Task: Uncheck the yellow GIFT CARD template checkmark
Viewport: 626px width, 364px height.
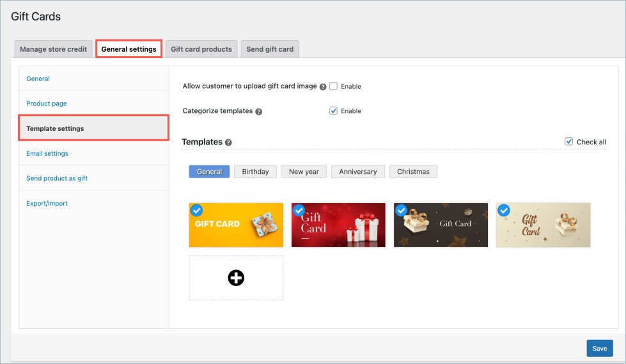Action: point(196,210)
